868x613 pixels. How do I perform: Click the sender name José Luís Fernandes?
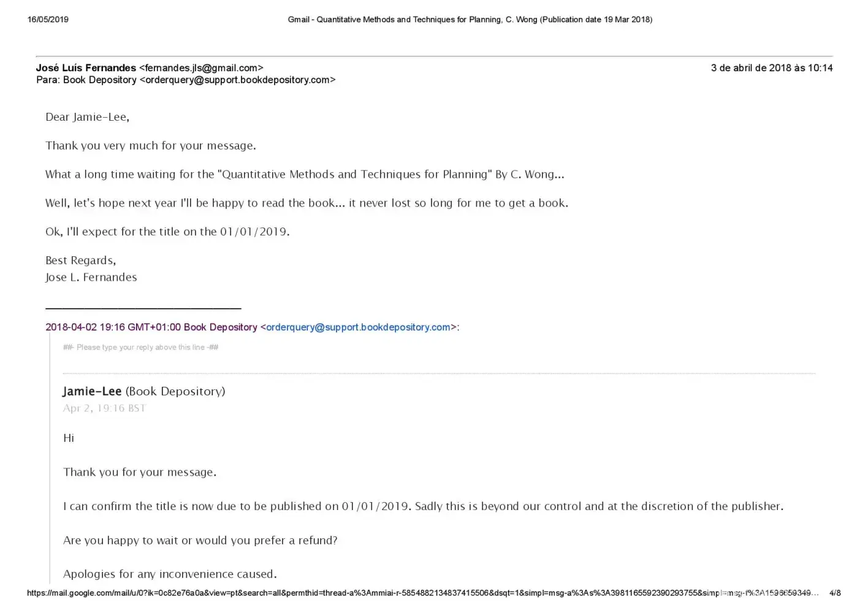click(86, 68)
